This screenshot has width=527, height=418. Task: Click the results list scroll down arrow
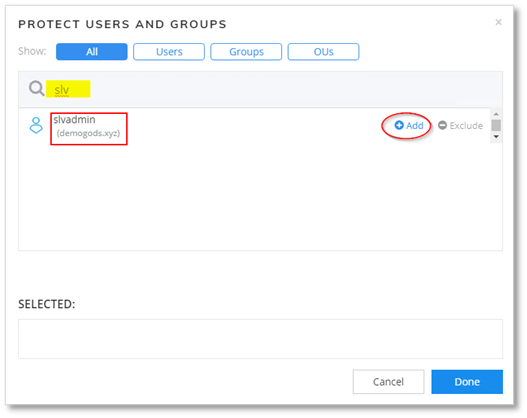[x=496, y=137]
